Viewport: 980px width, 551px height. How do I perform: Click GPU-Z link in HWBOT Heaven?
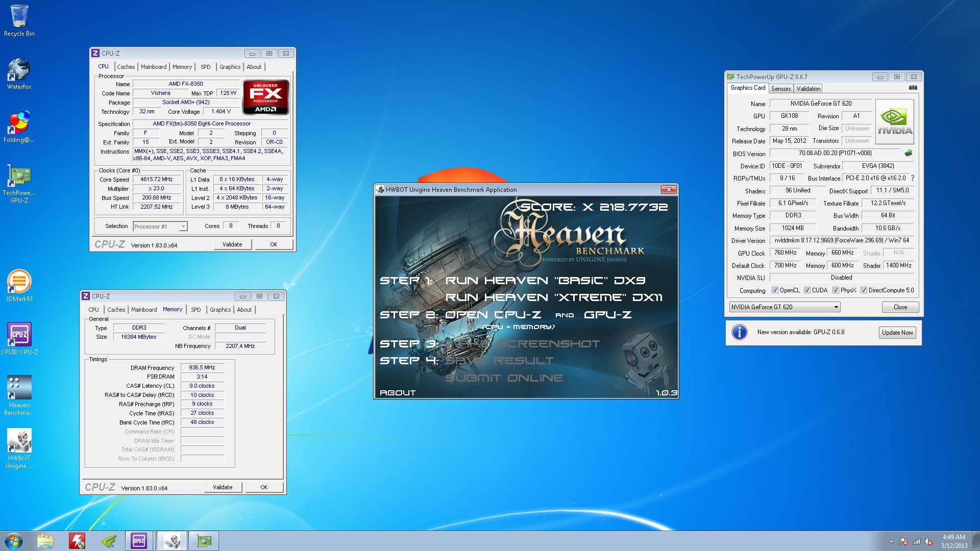coord(607,315)
